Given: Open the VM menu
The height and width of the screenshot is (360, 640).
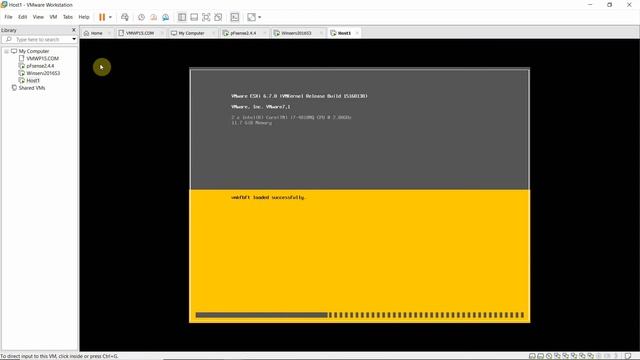Looking at the screenshot, I should [x=53, y=17].
